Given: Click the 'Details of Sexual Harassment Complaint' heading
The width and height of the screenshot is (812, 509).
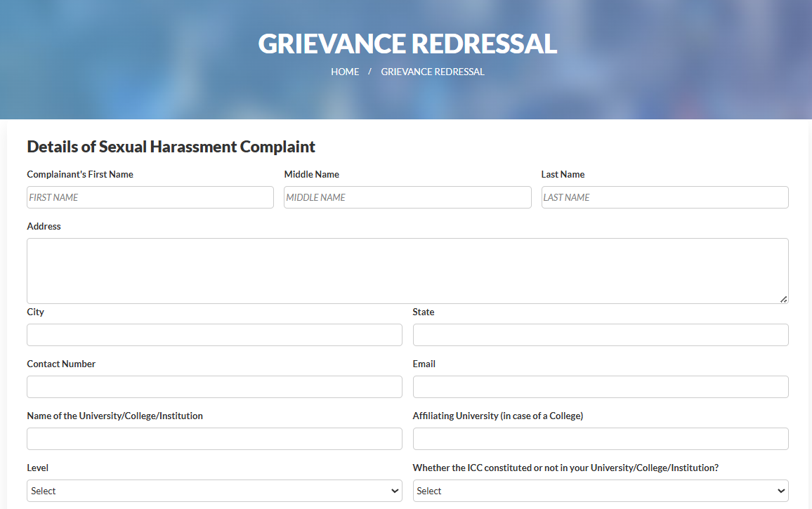Looking at the screenshot, I should (x=171, y=147).
